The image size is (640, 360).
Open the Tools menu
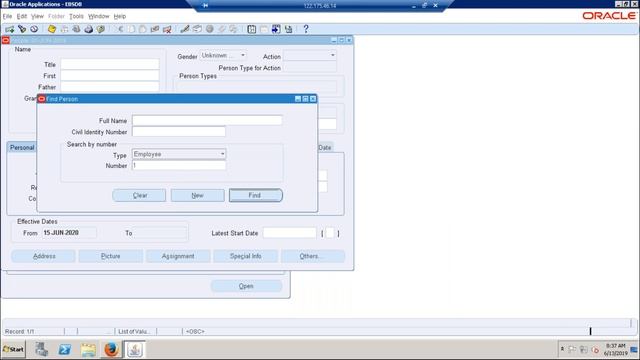[x=76, y=16]
